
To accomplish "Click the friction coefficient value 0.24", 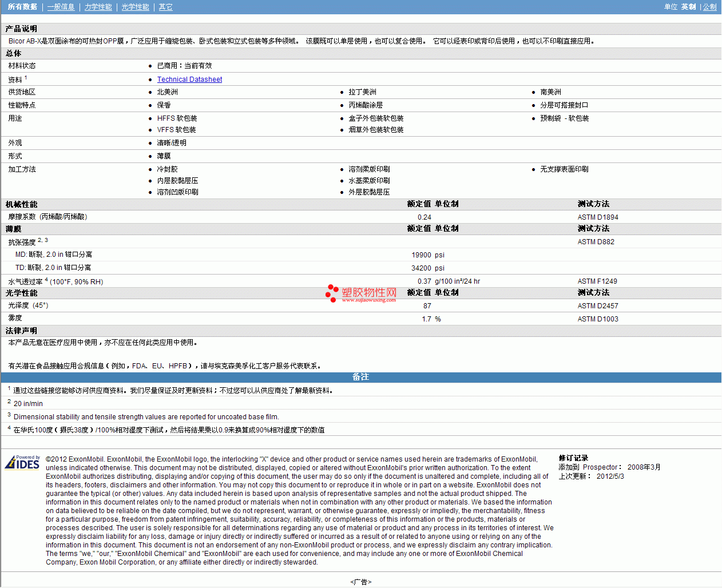I will pyautogui.click(x=425, y=217).
